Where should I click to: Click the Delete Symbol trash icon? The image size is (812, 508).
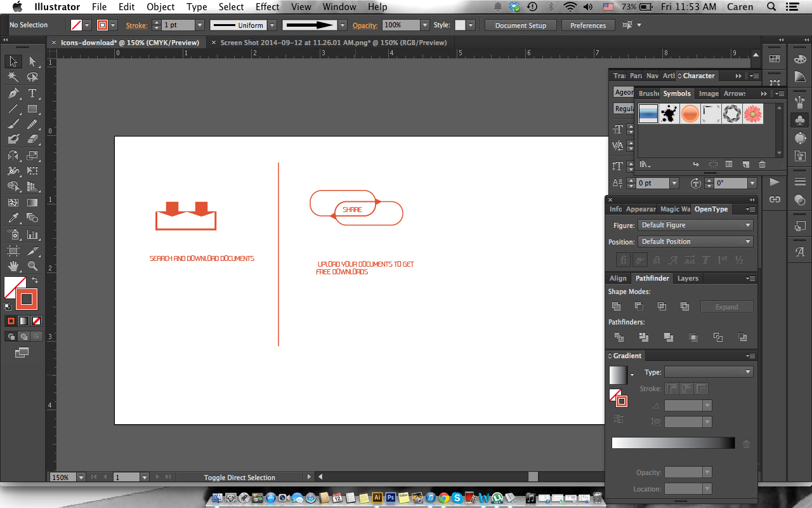762,164
